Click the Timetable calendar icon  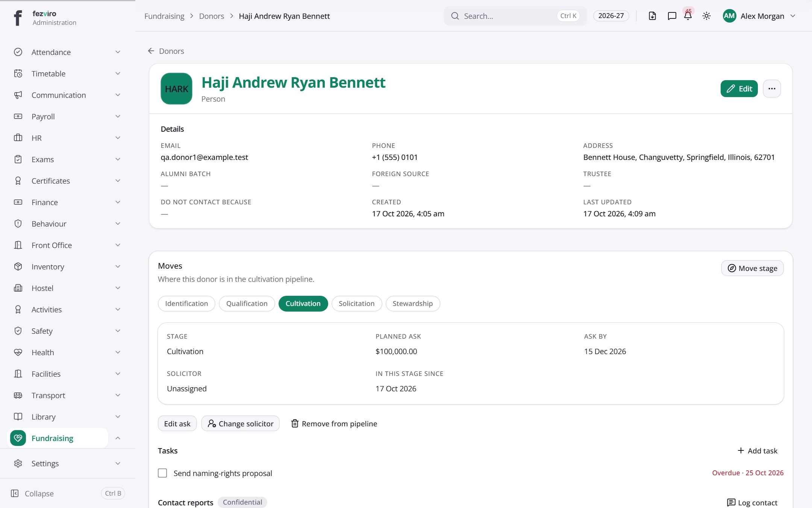[18, 73]
